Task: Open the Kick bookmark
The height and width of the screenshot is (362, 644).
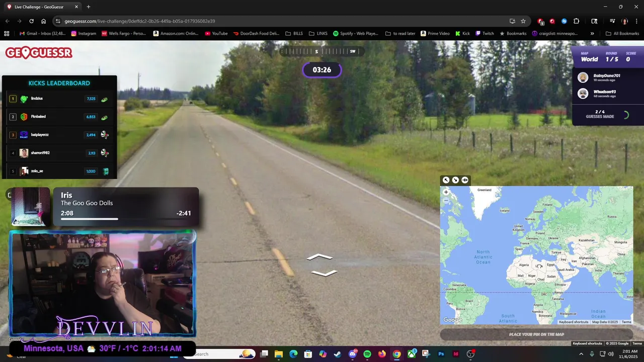Action: [463, 34]
